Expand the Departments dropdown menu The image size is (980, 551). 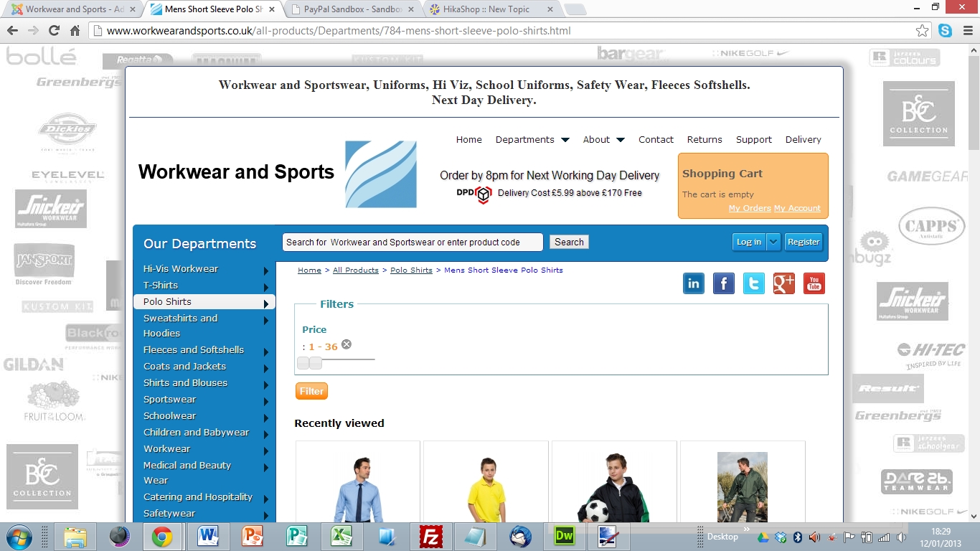tap(565, 140)
